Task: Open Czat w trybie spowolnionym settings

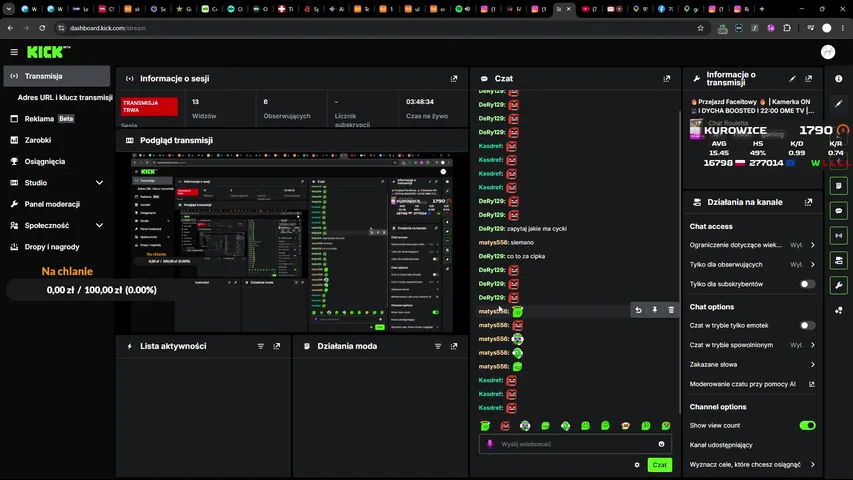Action: 752,345
